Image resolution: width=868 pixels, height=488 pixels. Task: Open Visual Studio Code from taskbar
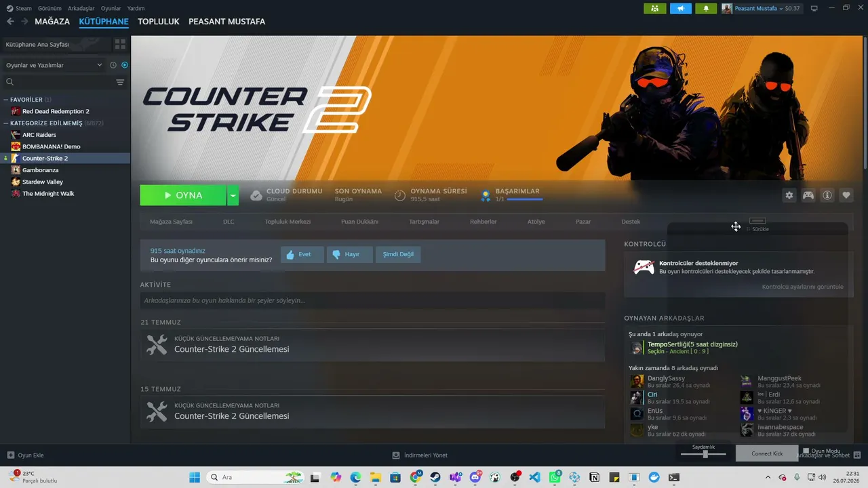coord(534,477)
